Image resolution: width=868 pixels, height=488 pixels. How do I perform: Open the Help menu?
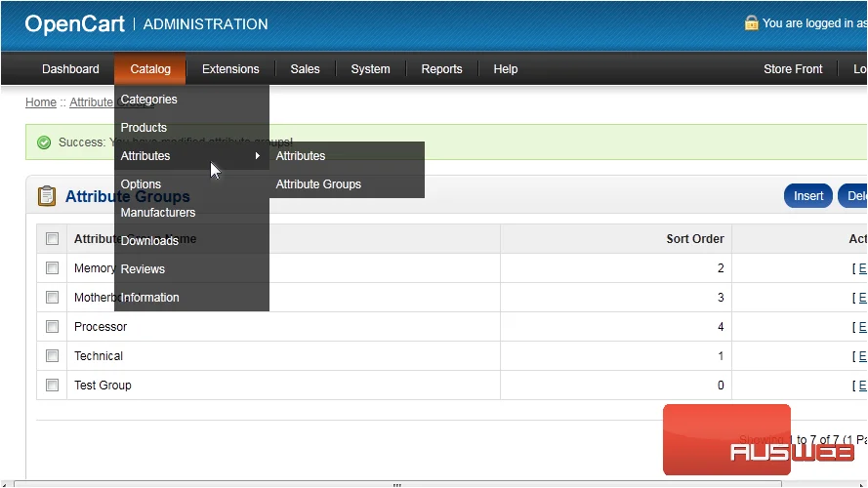pyautogui.click(x=506, y=69)
